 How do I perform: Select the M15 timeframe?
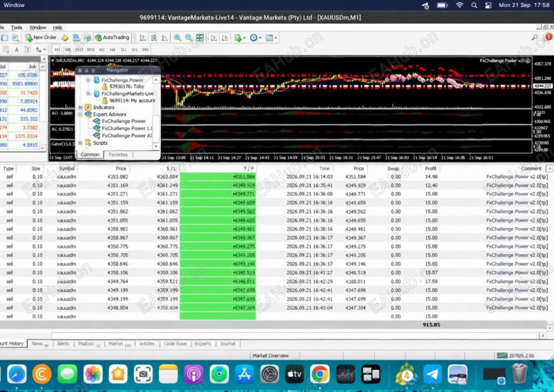tap(79, 50)
